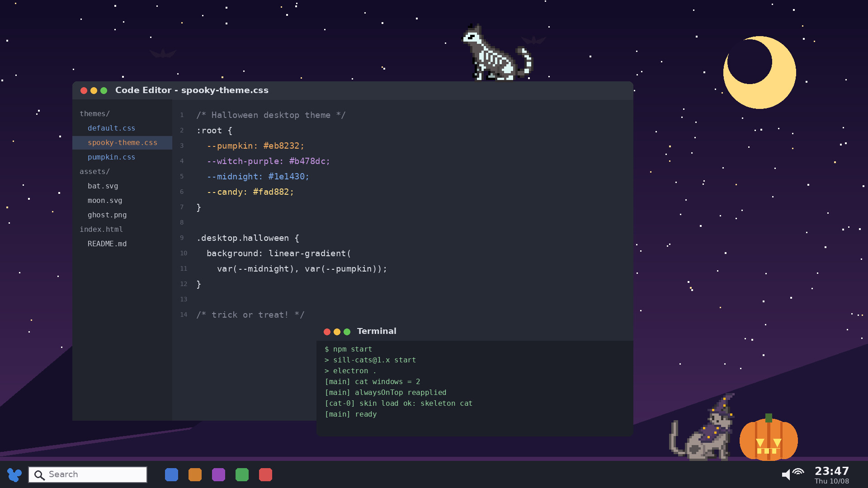
Task: Click the jack-o'-lantern pumpkin
Action: pyautogui.click(x=769, y=437)
